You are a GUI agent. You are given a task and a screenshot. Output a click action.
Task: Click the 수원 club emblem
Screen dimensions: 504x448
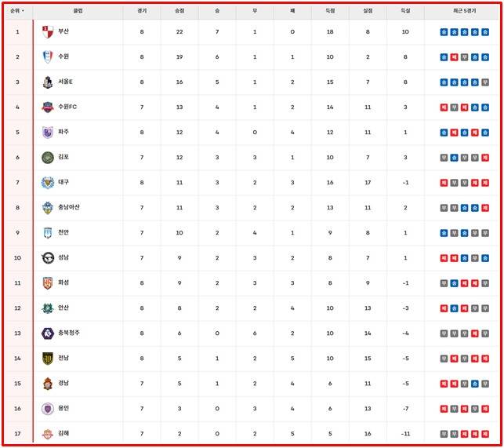tap(47, 57)
